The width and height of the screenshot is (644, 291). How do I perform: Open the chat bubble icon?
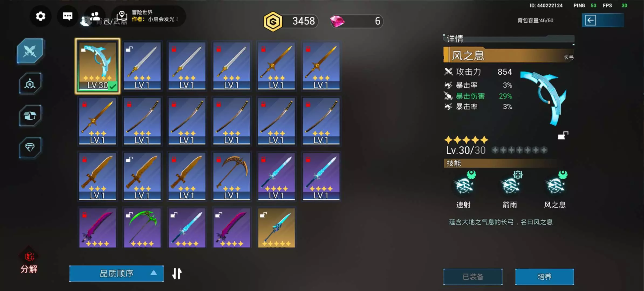point(67,16)
